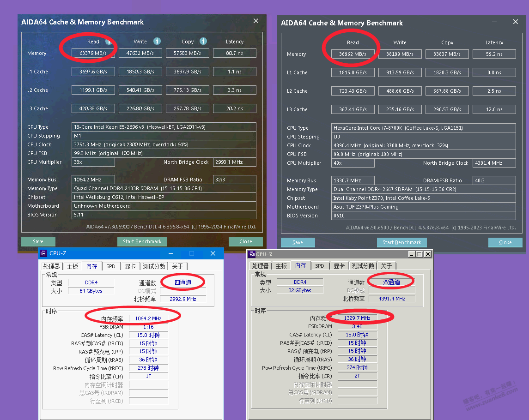Screen dimensions: 529x420
Task: Switch to SPD tab in 64 GBytes CPU-Z window
Action: coord(111,266)
